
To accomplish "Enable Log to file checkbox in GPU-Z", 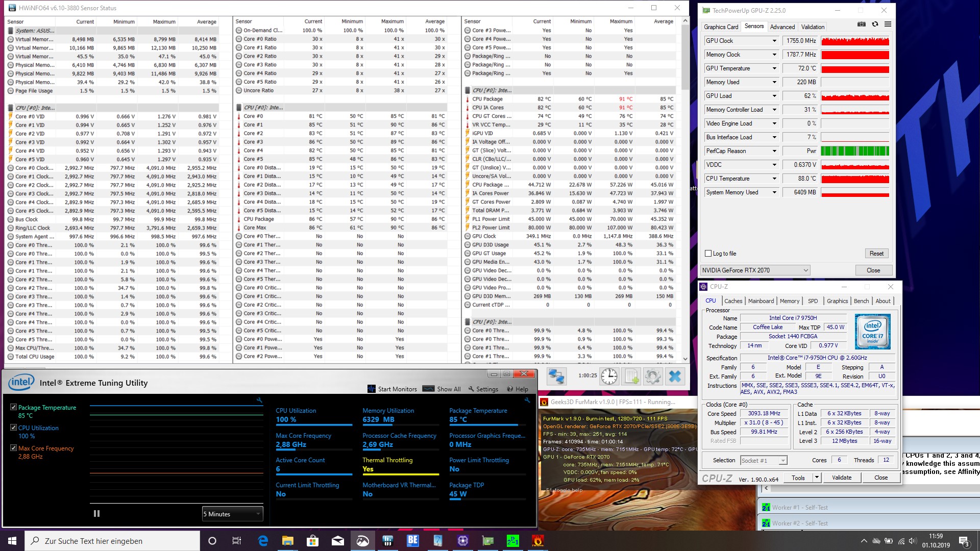I will click(708, 254).
